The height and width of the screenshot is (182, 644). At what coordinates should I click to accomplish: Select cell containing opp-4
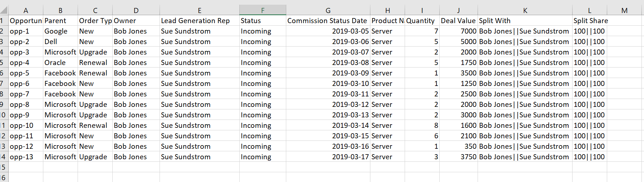coord(26,62)
